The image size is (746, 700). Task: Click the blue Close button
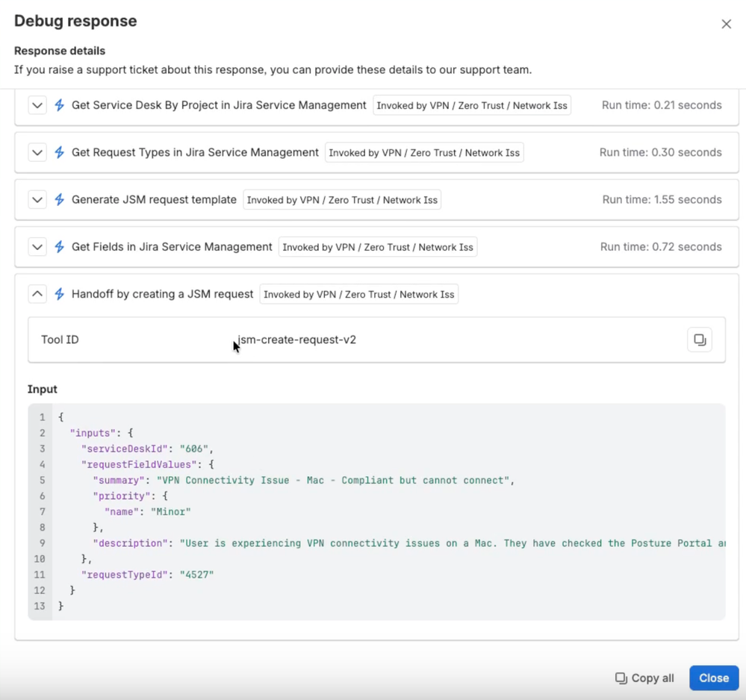(714, 678)
